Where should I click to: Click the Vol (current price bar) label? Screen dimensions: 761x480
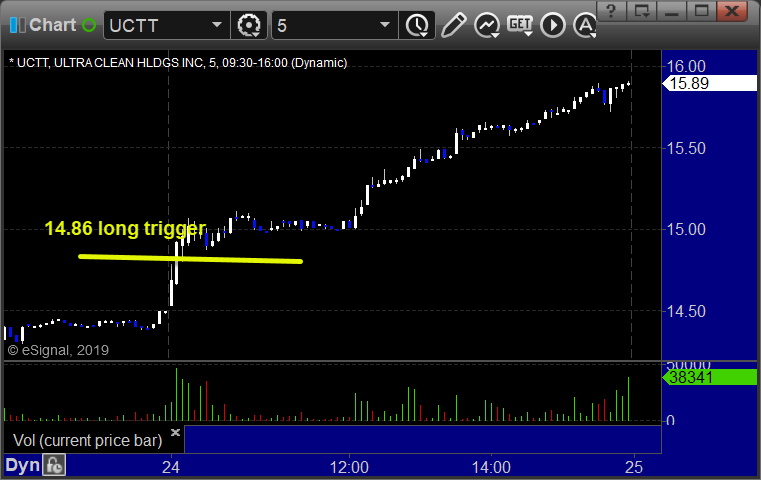point(87,440)
